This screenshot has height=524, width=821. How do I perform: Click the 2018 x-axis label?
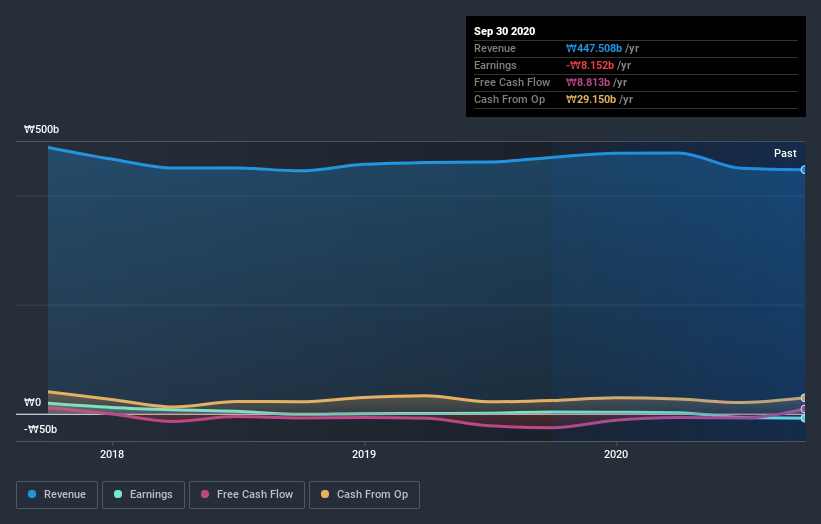tap(112, 454)
